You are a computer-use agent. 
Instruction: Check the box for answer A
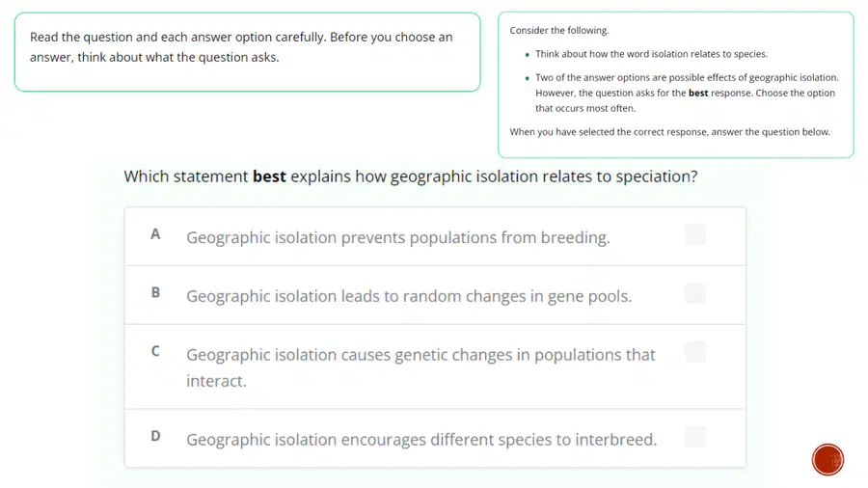(x=695, y=234)
